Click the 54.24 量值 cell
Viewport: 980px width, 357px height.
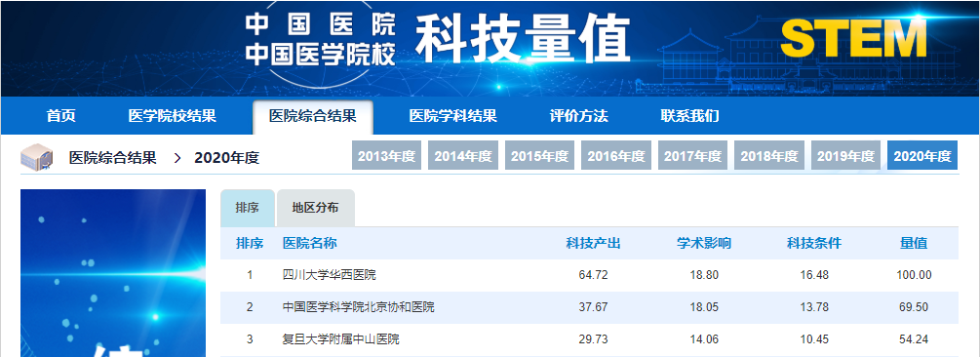914,339
